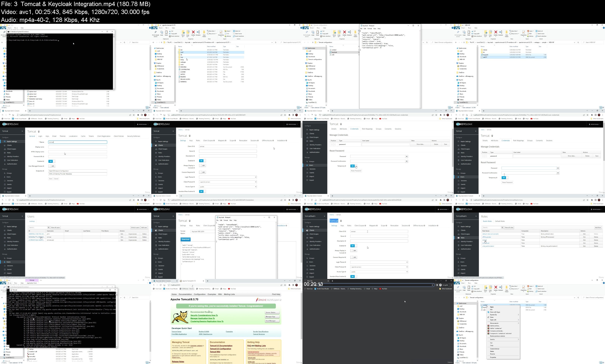Select Identity Providers icon in Roles page sidebar
This screenshot has height=364, width=605.
pyautogui.click(x=458, y=242)
